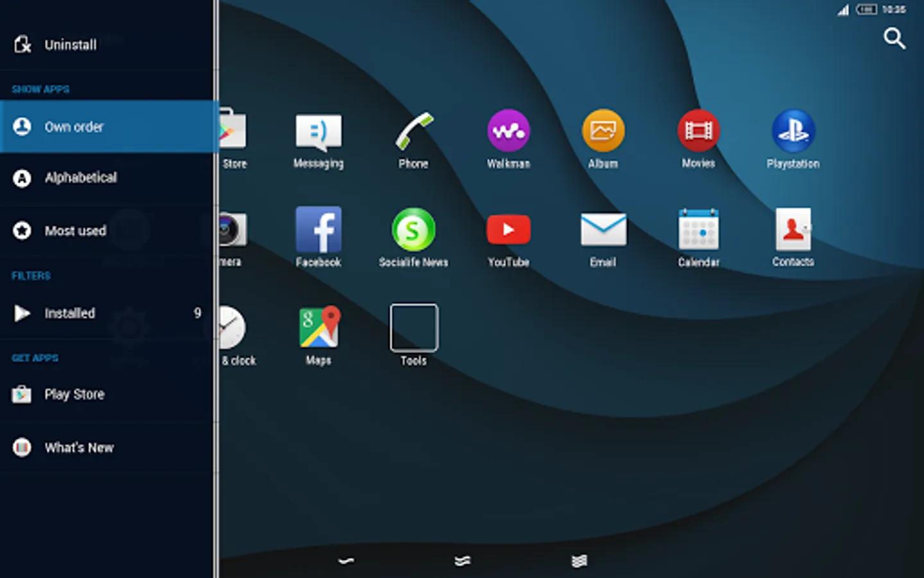Open the partially hidden clock app
Viewport: 924px width, 578px height.
point(237,336)
